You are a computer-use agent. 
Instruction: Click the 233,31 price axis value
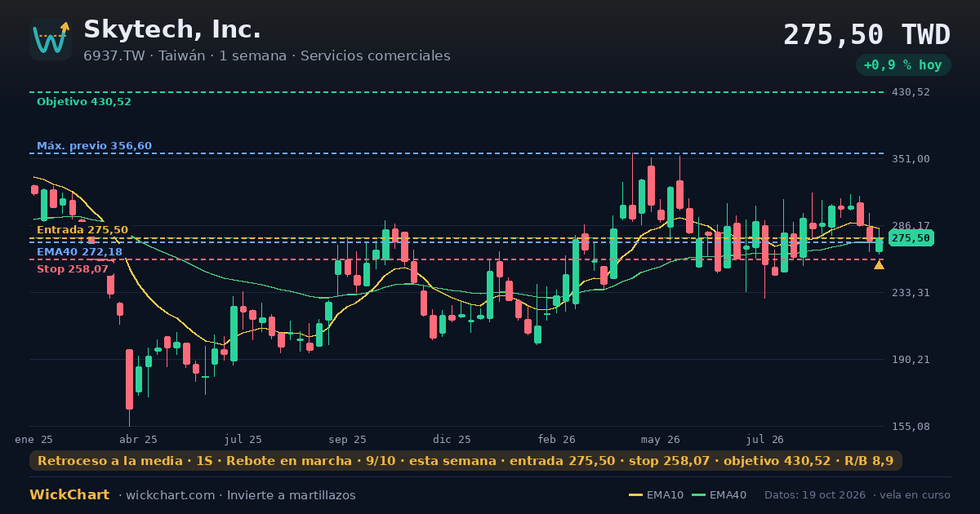[911, 293]
